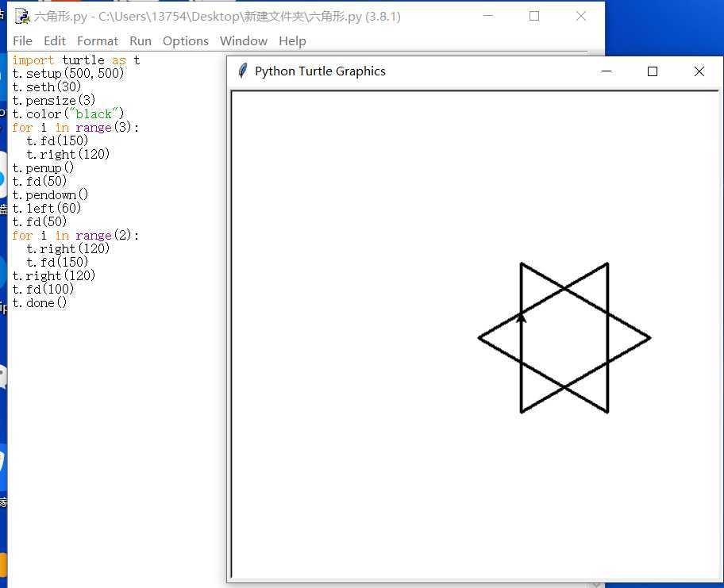Click the turtle arrow cursor on the canvas

click(x=521, y=318)
